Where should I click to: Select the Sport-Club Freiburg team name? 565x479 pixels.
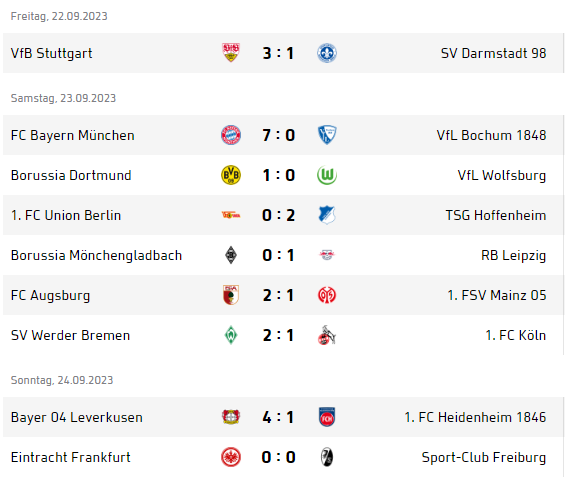(484, 457)
